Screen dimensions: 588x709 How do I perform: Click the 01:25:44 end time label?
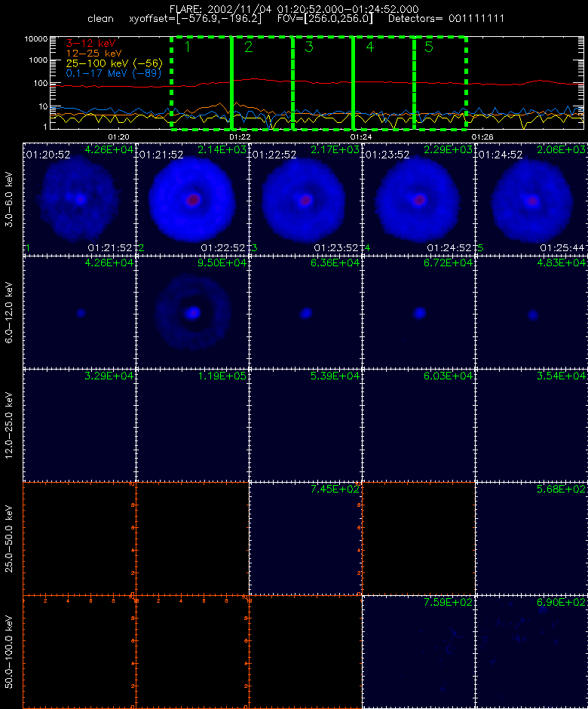[x=562, y=248]
